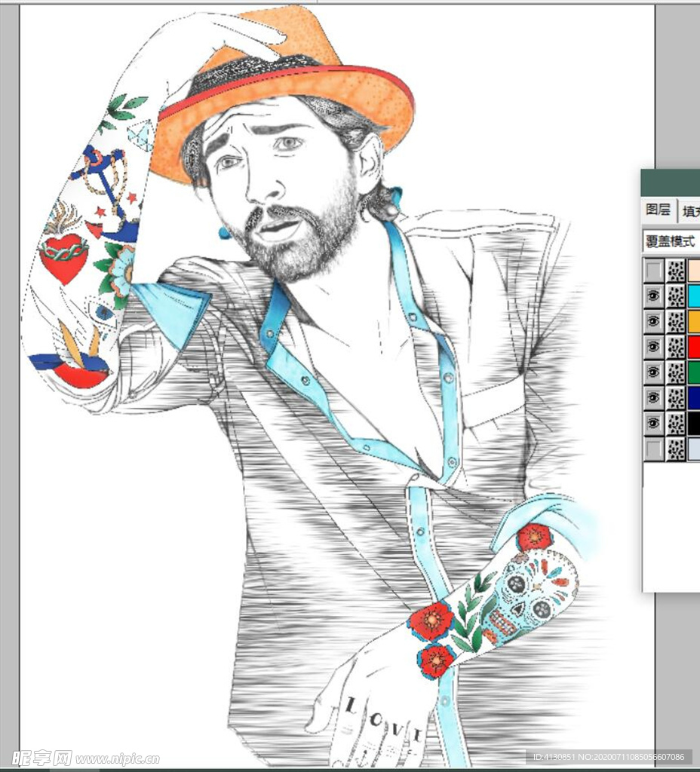Choose the navy blue color swatch
Screen dimensions: 700x772
(694, 399)
